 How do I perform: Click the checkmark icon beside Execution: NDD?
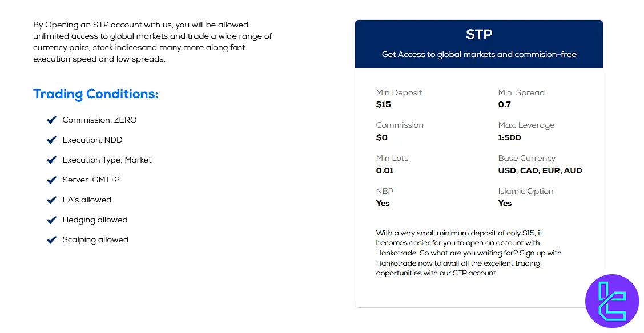tap(51, 140)
